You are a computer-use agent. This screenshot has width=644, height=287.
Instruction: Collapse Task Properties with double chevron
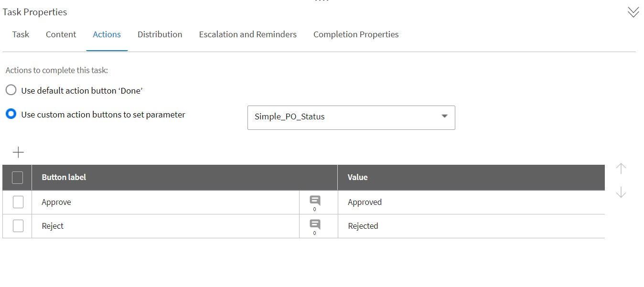click(633, 12)
